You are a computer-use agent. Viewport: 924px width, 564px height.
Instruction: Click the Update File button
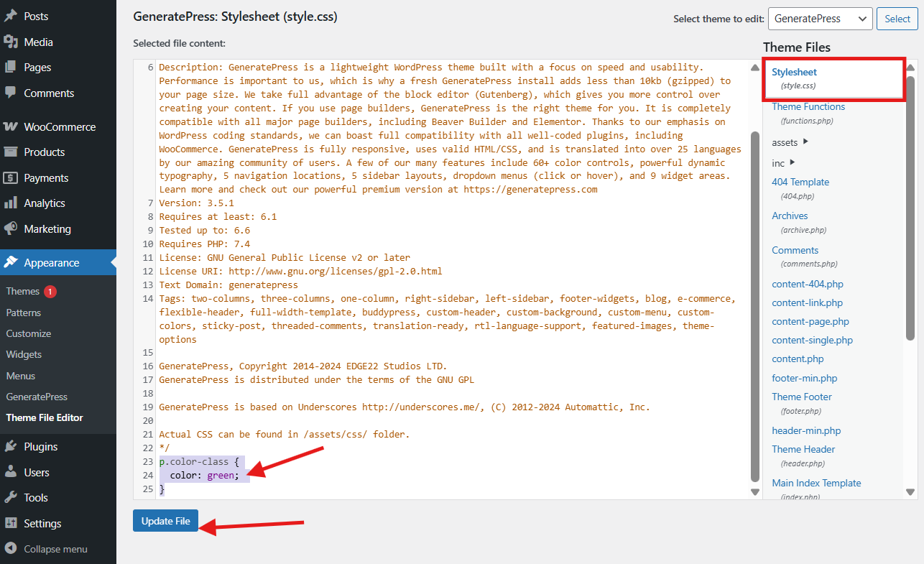pos(165,521)
